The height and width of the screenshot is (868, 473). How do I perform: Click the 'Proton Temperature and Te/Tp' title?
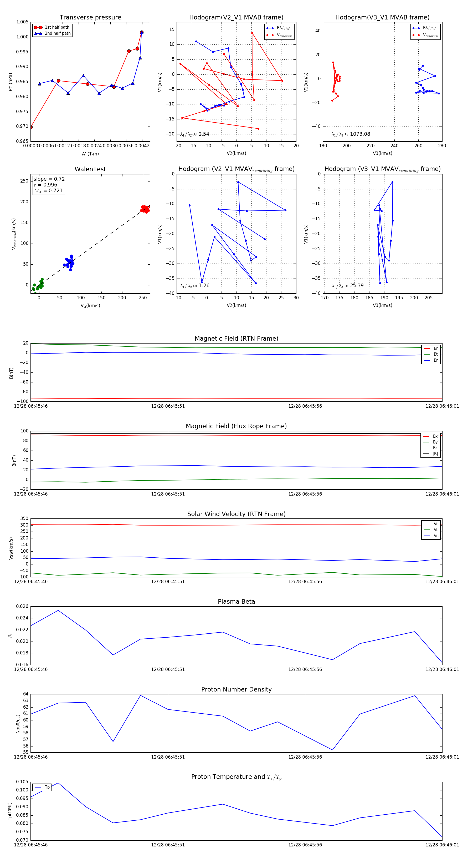[236, 777]
